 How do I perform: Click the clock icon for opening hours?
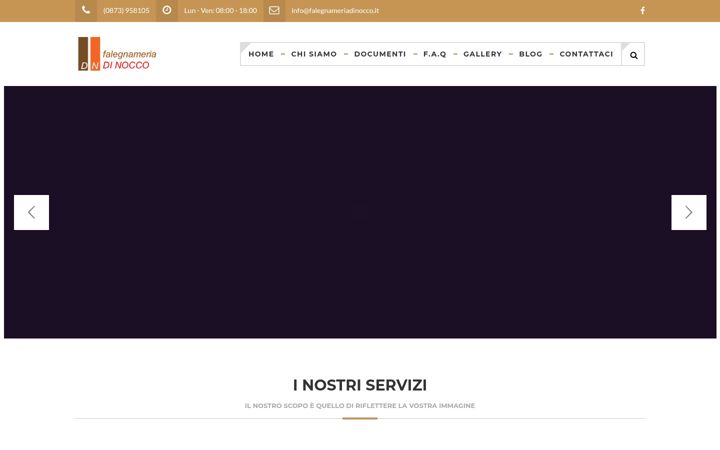(167, 10)
